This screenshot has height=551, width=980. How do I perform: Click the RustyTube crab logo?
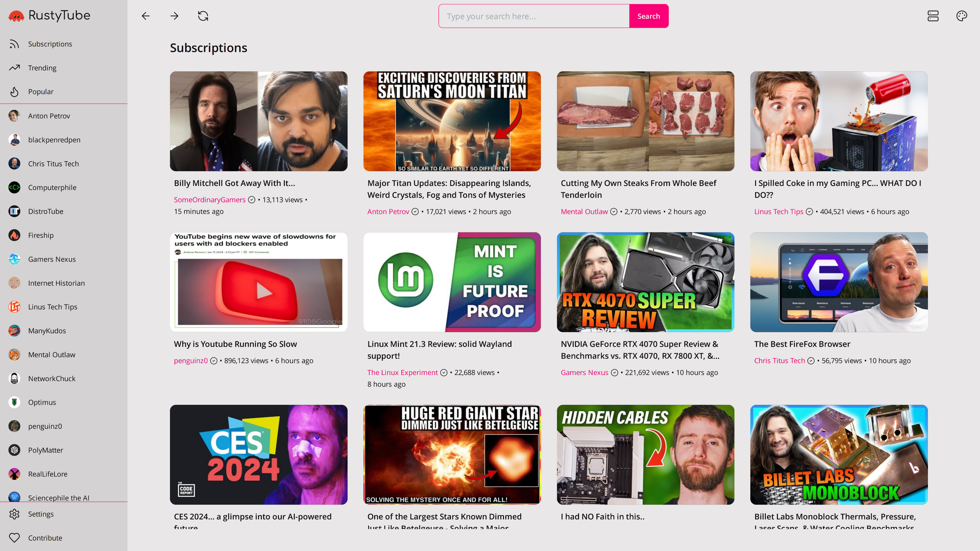click(x=16, y=16)
